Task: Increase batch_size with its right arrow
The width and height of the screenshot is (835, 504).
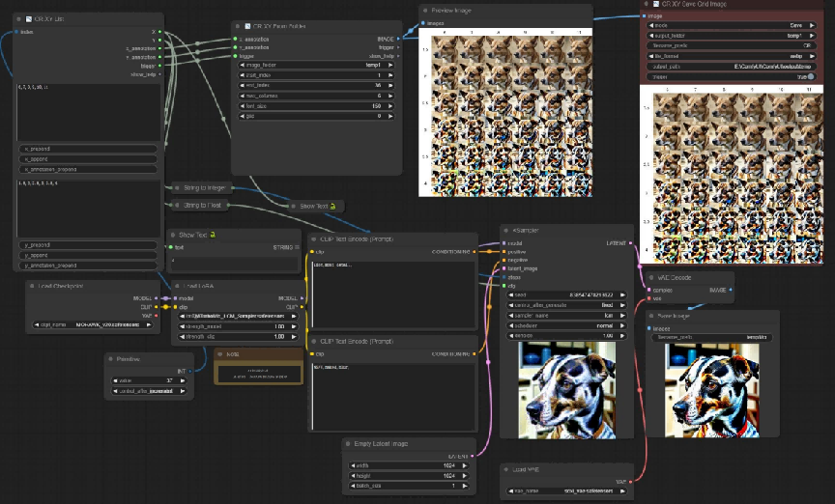Action: [x=464, y=486]
